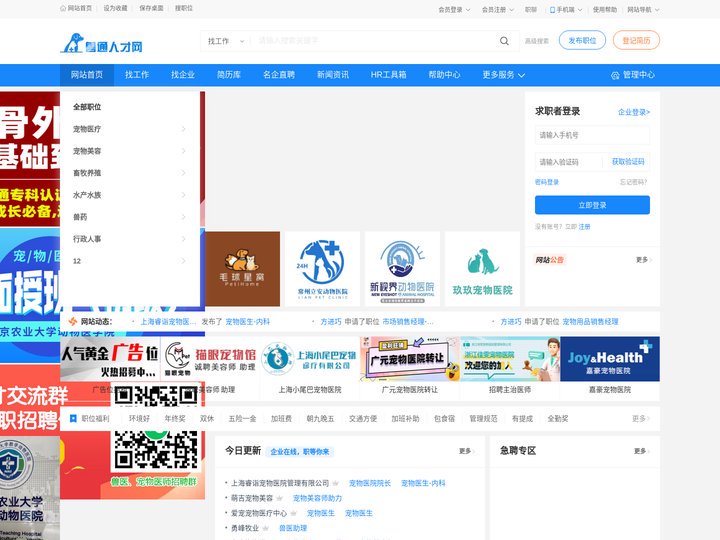Click the magnifier search icon
This screenshot has height=540, width=720.
tap(504, 41)
